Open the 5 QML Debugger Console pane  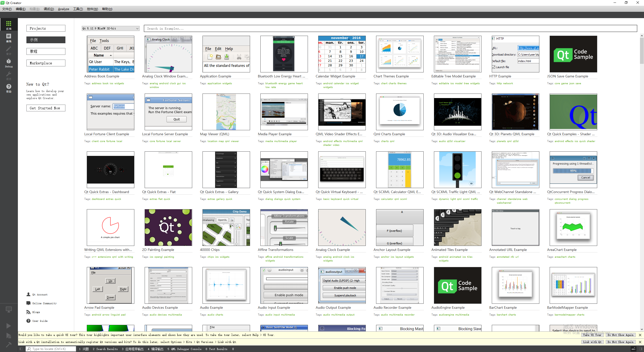tap(184, 349)
